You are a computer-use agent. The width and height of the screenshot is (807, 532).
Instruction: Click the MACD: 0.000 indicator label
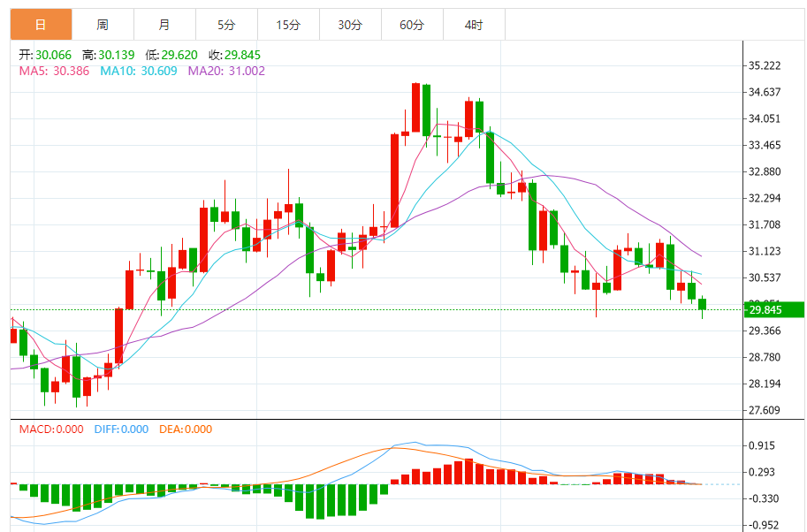(x=51, y=429)
